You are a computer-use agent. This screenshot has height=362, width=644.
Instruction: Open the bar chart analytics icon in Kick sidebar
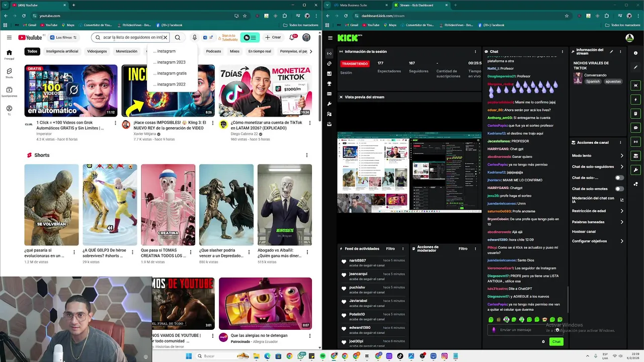pos(330,73)
